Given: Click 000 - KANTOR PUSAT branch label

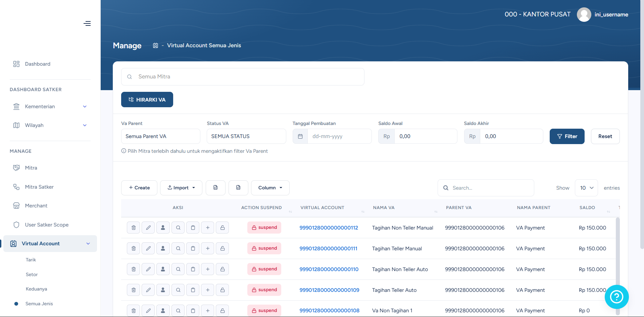Looking at the screenshot, I should click(x=538, y=14).
